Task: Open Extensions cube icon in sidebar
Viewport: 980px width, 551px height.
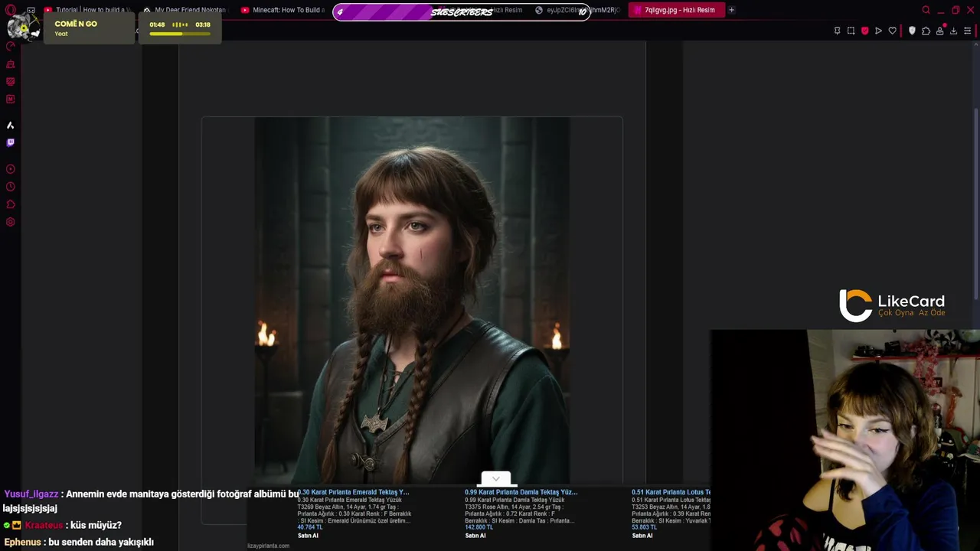Action: click(11, 204)
